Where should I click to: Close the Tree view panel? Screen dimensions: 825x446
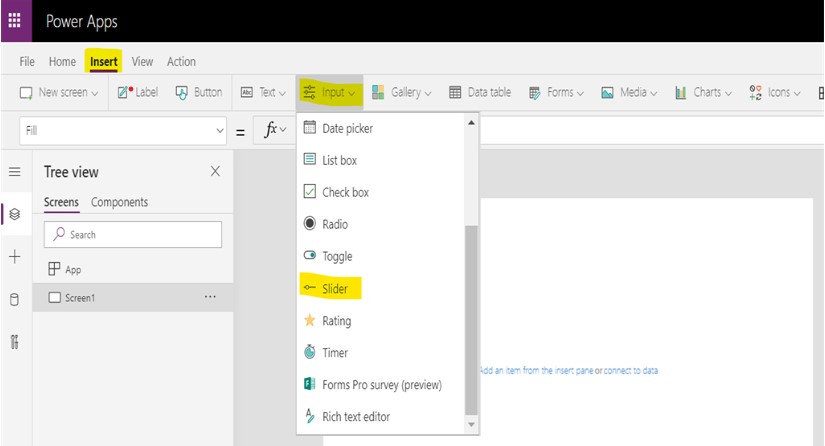point(215,171)
